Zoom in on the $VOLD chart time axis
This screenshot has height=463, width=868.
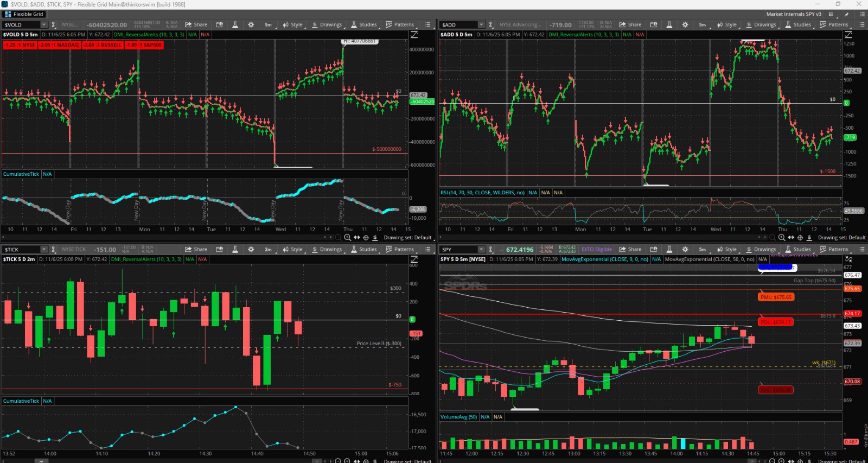tap(347, 237)
